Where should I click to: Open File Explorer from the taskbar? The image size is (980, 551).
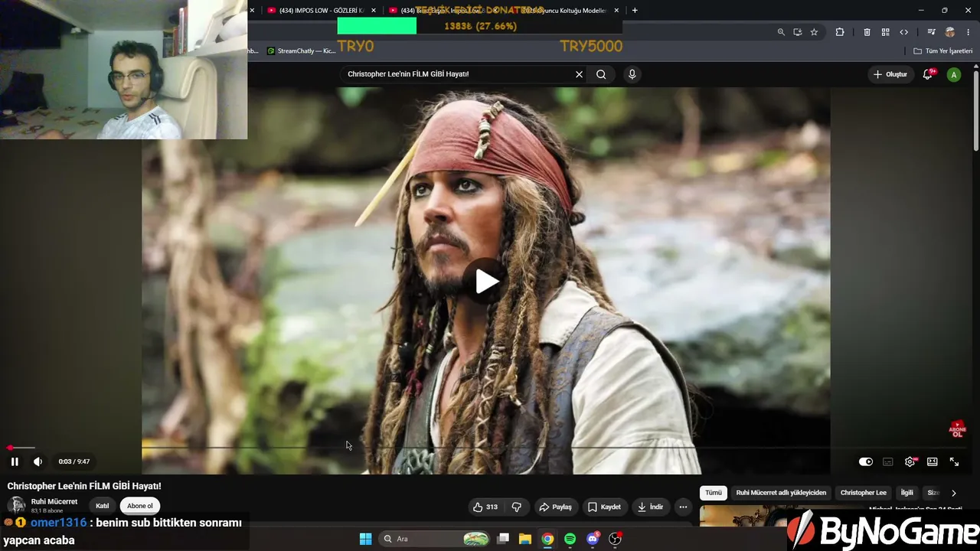click(525, 539)
